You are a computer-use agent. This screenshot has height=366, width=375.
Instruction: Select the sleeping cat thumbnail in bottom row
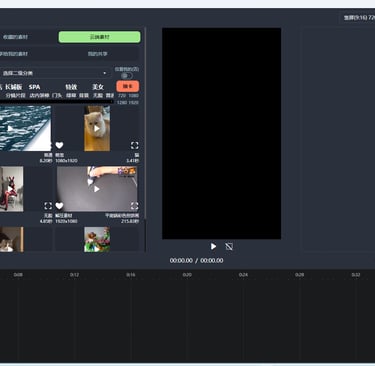click(11, 239)
